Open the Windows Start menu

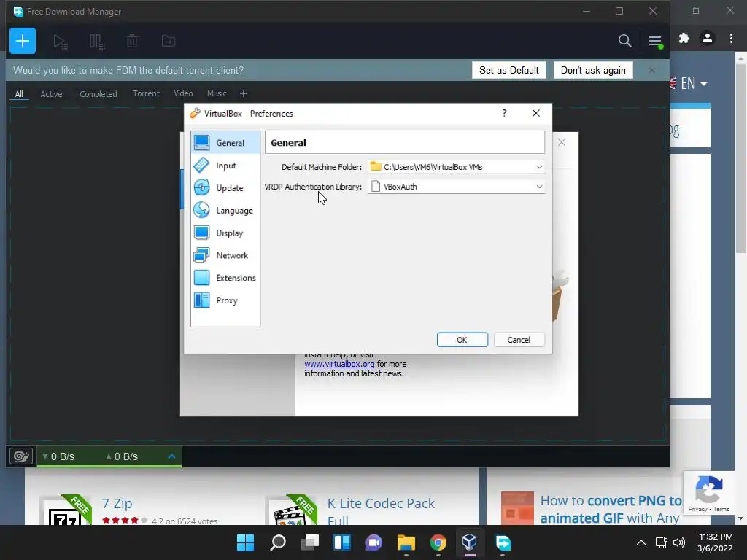(x=245, y=542)
